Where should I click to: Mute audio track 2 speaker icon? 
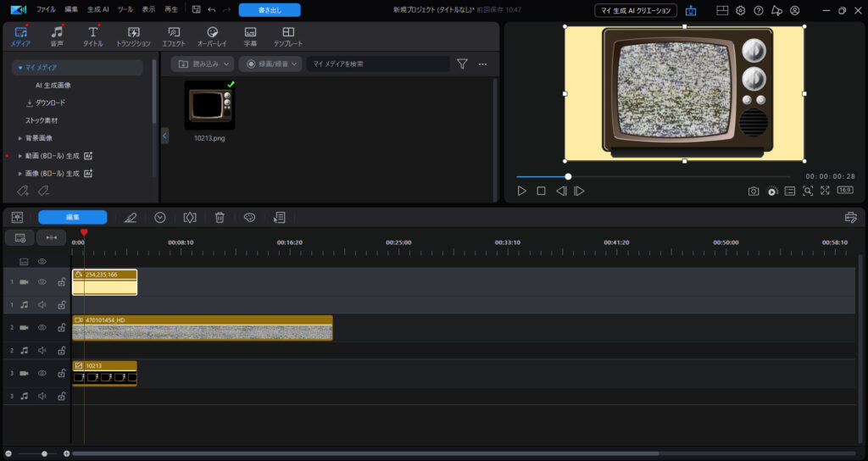click(x=42, y=350)
